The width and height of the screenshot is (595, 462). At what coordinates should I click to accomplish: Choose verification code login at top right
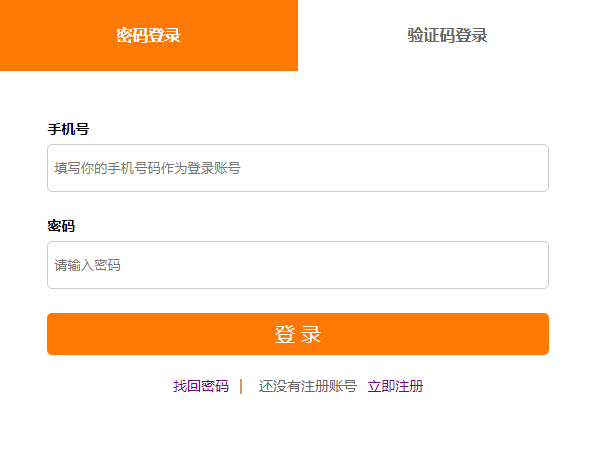pos(447,35)
